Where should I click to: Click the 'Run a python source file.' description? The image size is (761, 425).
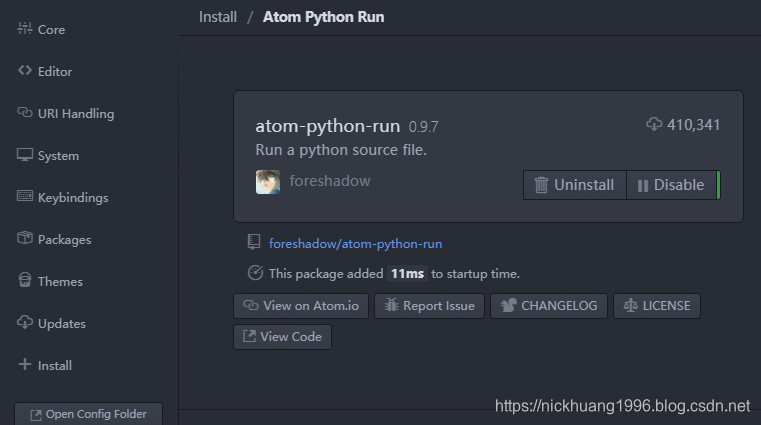point(341,150)
